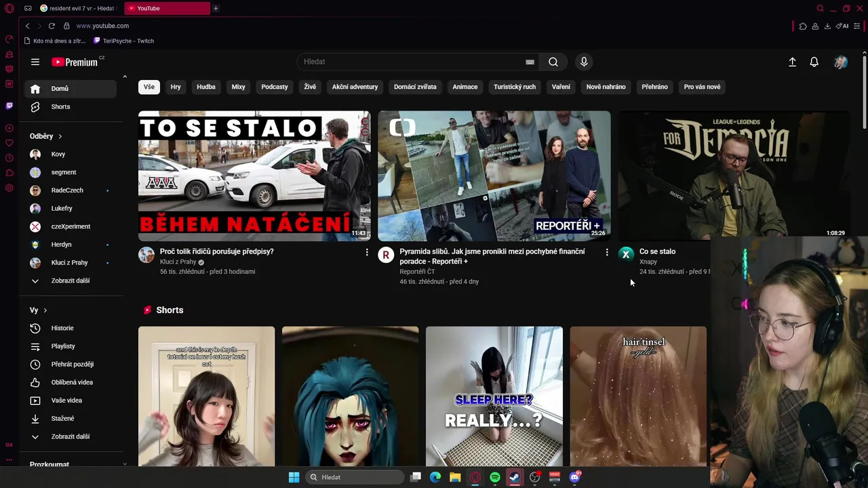Open the Opera menu logo

tap(9, 8)
